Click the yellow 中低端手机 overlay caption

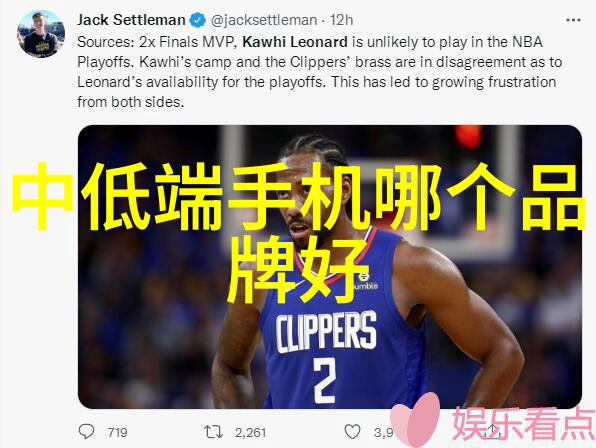click(x=298, y=233)
